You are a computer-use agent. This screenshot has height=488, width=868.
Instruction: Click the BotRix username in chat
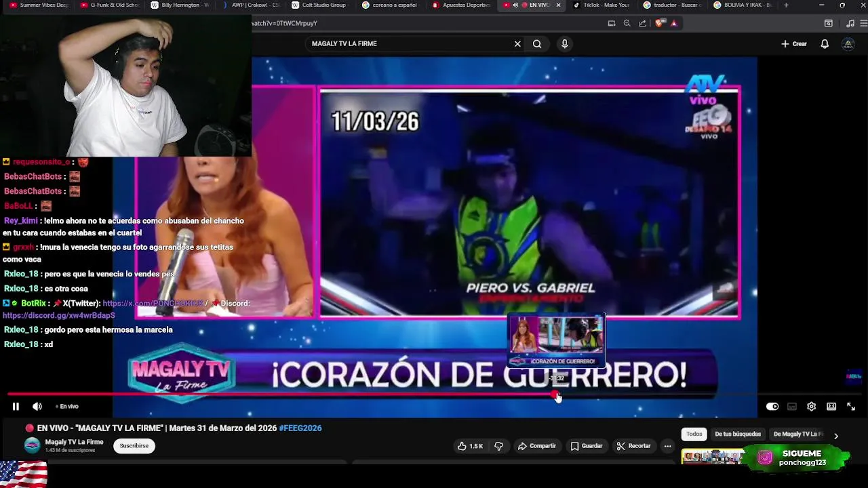(33, 304)
